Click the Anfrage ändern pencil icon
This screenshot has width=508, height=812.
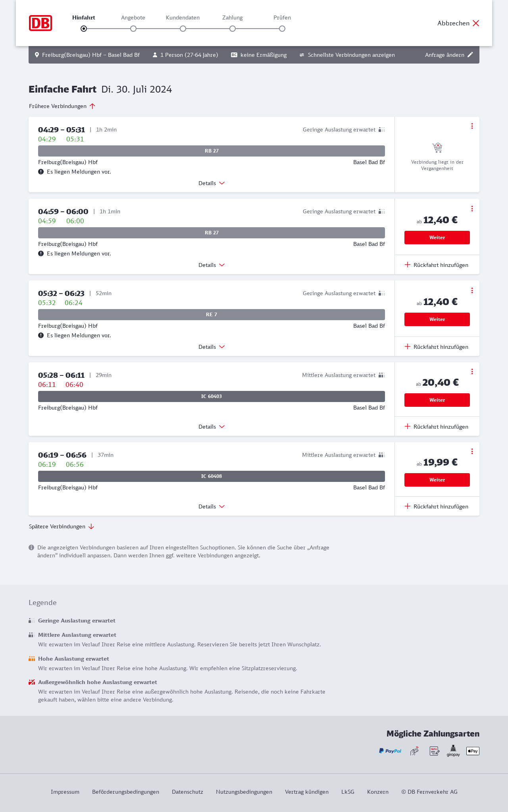point(470,55)
